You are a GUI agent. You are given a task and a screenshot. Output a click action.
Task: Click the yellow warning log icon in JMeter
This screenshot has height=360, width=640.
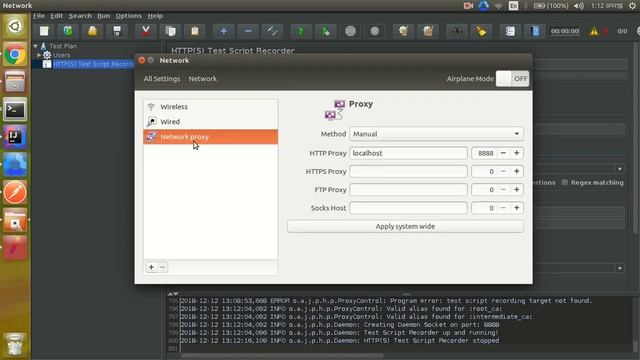click(x=593, y=31)
